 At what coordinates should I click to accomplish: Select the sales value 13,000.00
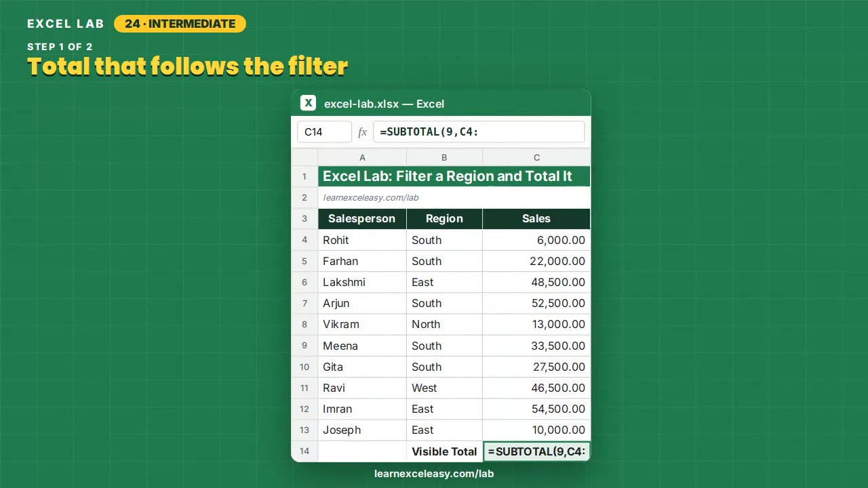536,324
